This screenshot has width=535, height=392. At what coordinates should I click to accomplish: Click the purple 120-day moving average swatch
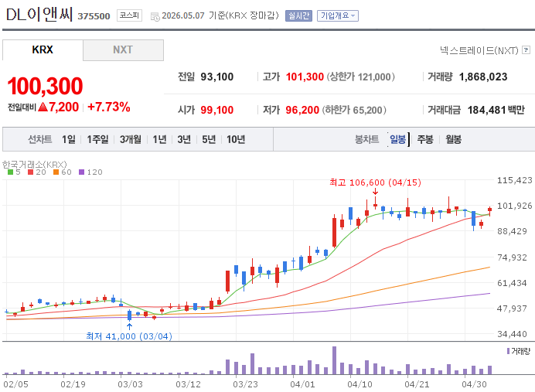click(x=81, y=172)
